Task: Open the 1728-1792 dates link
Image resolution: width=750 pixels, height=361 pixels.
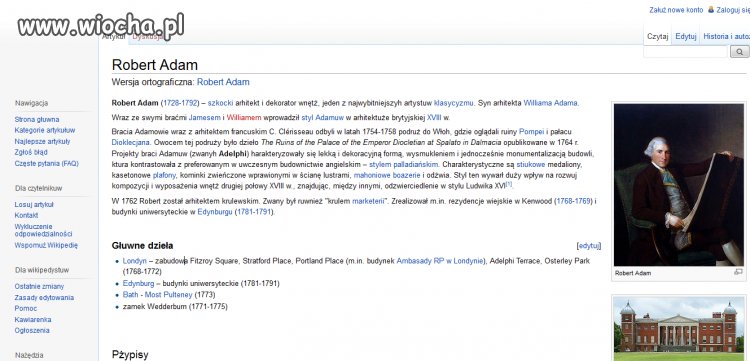Action: tap(179, 103)
